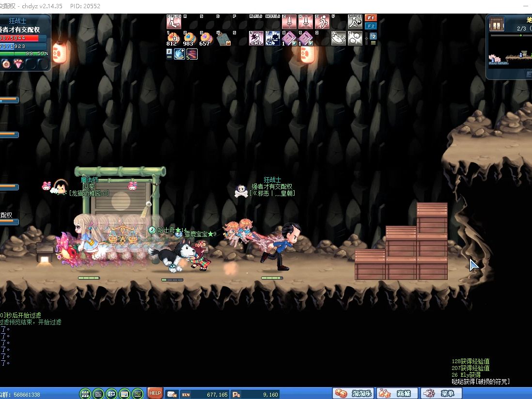Select the player 强者才有交配权 name tag
This screenshot has height=399, width=532.
point(272,186)
